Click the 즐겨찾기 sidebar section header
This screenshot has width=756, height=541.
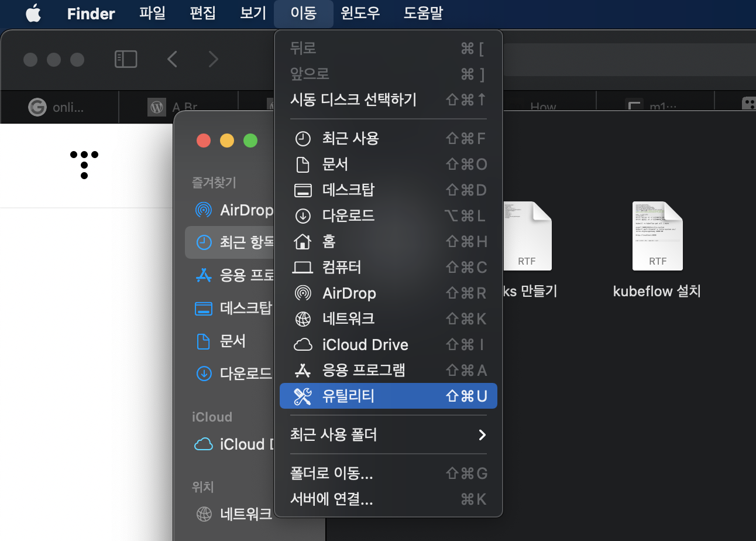click(214, 183)
